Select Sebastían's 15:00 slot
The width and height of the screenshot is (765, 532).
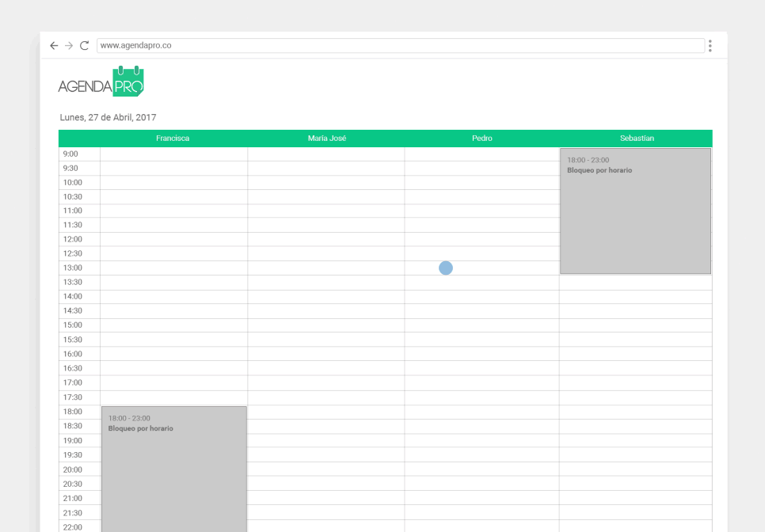pos(636,325)
